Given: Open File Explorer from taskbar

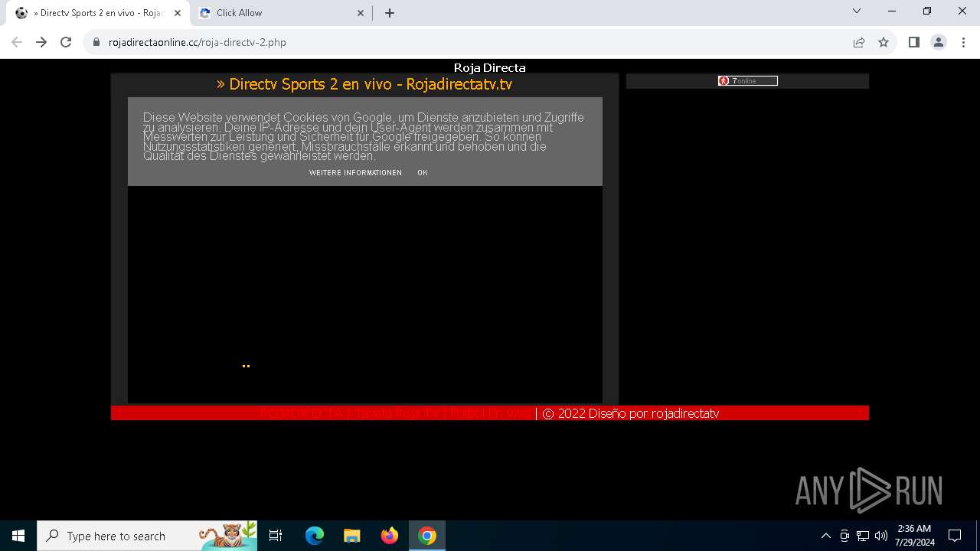Looking at the screenshot, I should 352,536.
